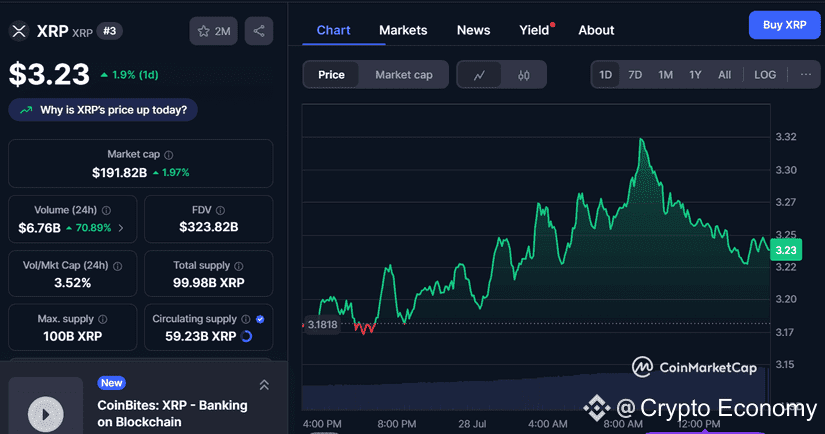Open the News tab
This screenshot has height=434, width=825.
click(474, 31)
